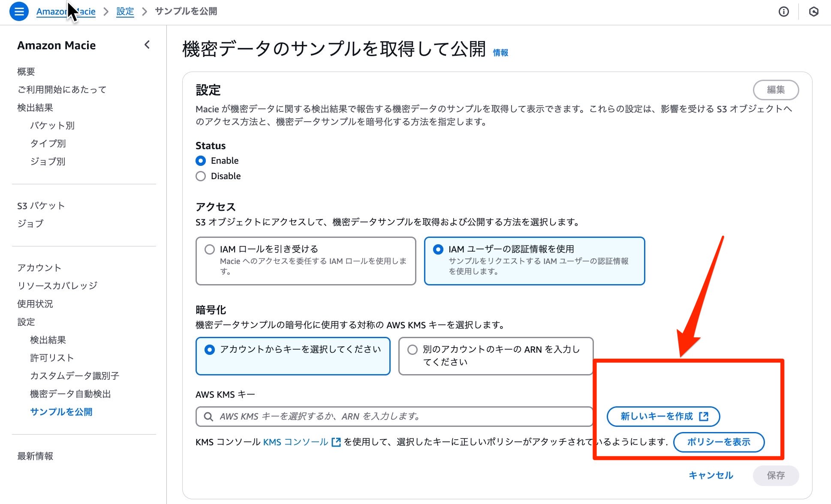
Task: Open ご利用開始にあたって in the sidebar
Action: pos(62,90)
